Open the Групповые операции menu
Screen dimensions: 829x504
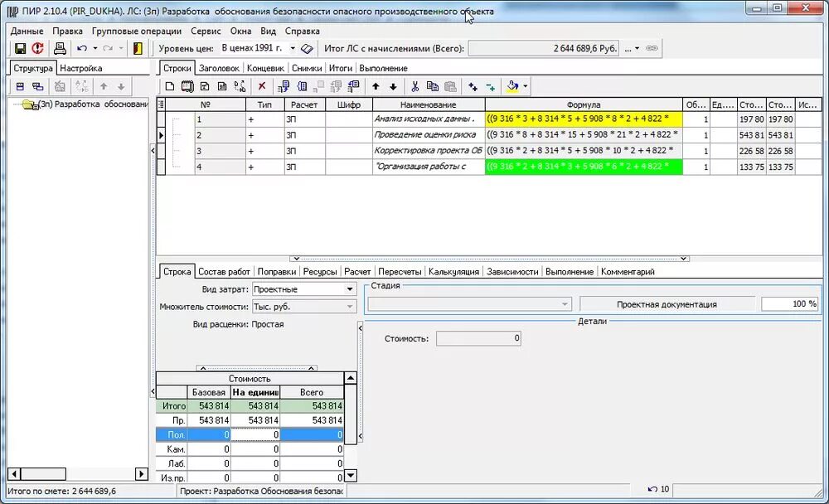[137, 31]
